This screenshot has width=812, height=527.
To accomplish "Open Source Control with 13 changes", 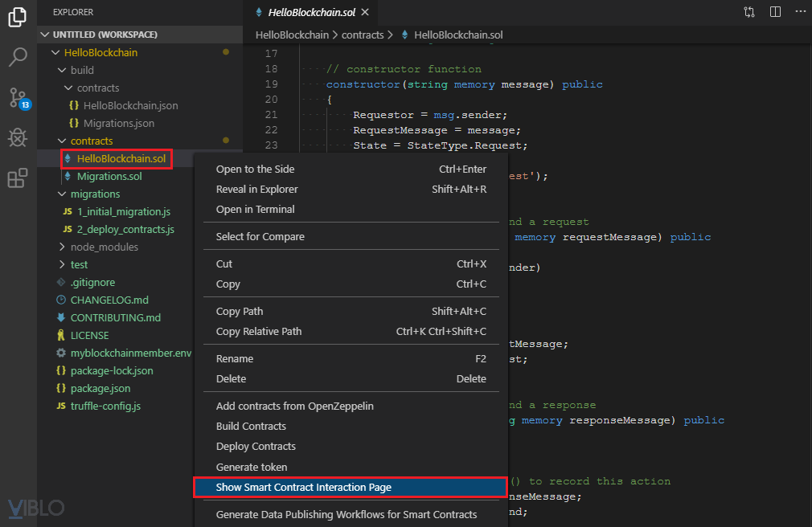I will tap(18, 98).
